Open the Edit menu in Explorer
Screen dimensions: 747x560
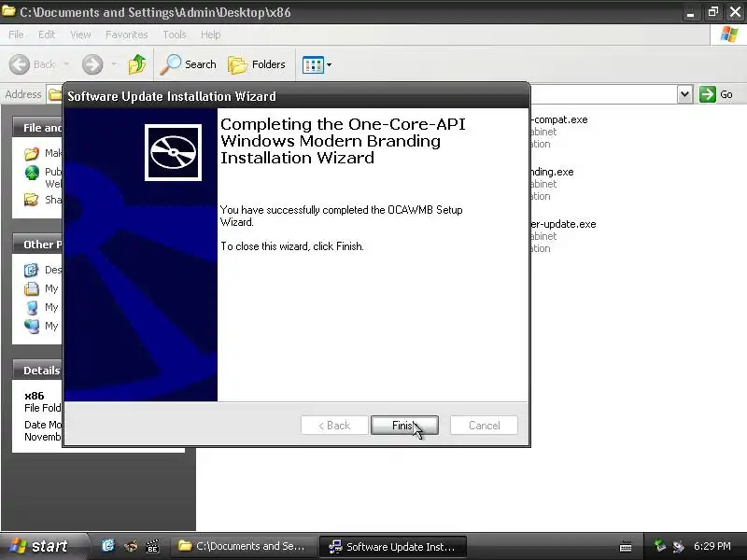pos(47,35)
